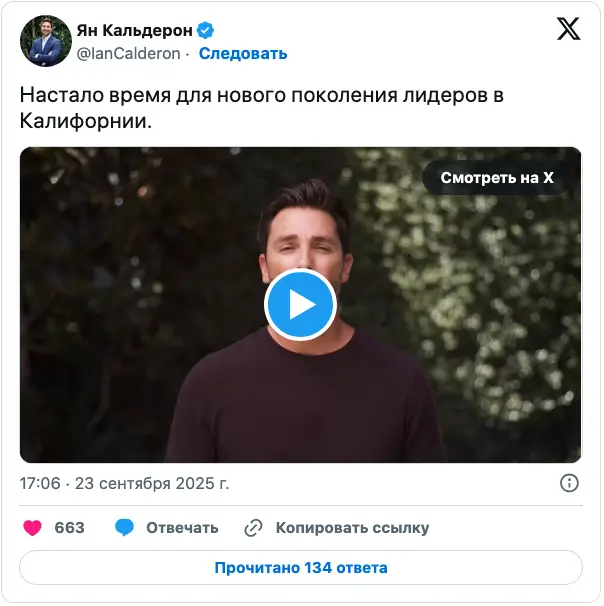Viewport: 604px width, 606px height.
Task: Play the embedded video
Action: 300,305
